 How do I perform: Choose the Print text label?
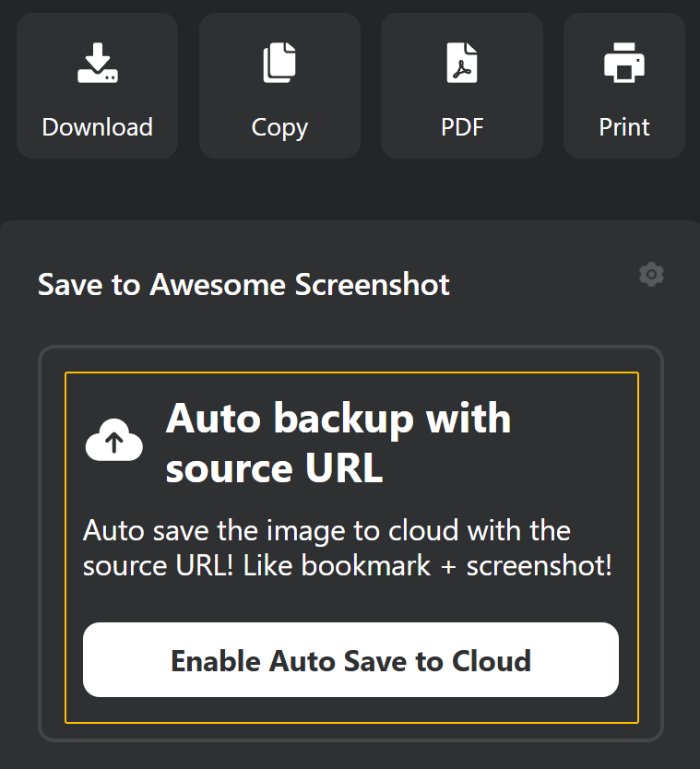click(624, 127)
